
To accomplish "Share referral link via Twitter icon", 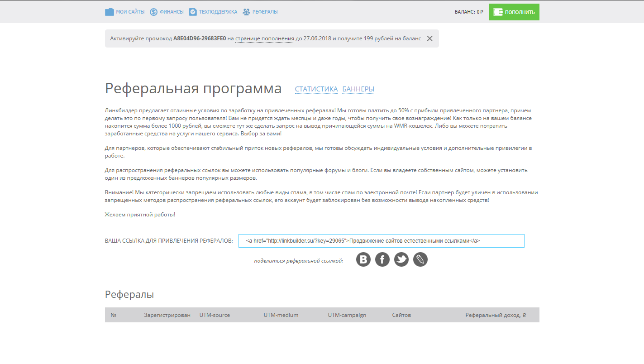I will [401, 259].
